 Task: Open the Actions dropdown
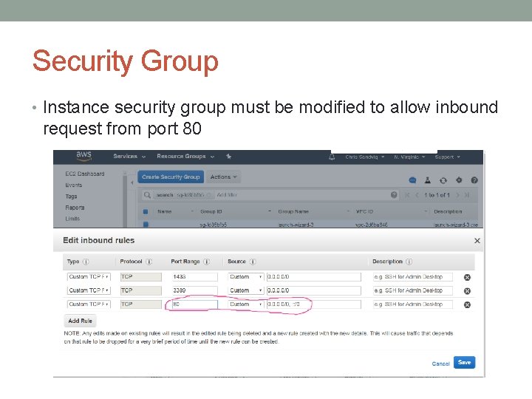tap(223, 177)
